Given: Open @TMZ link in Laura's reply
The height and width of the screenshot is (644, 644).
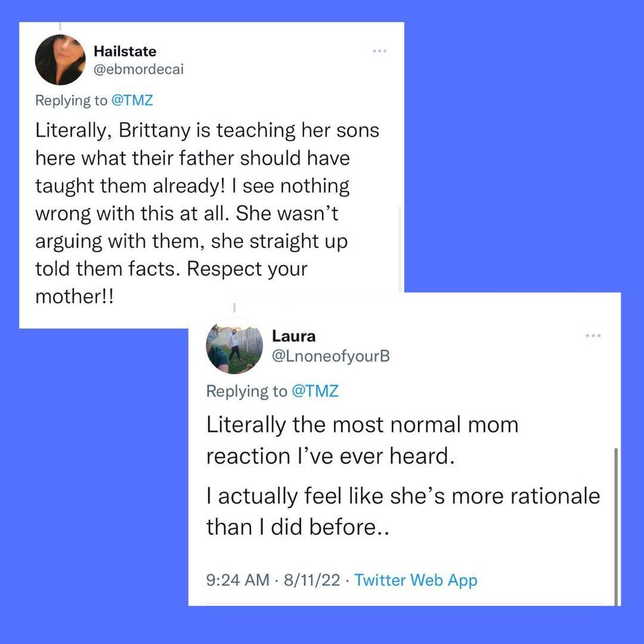Looking at the screenshot, I should [x=314, y=391].
